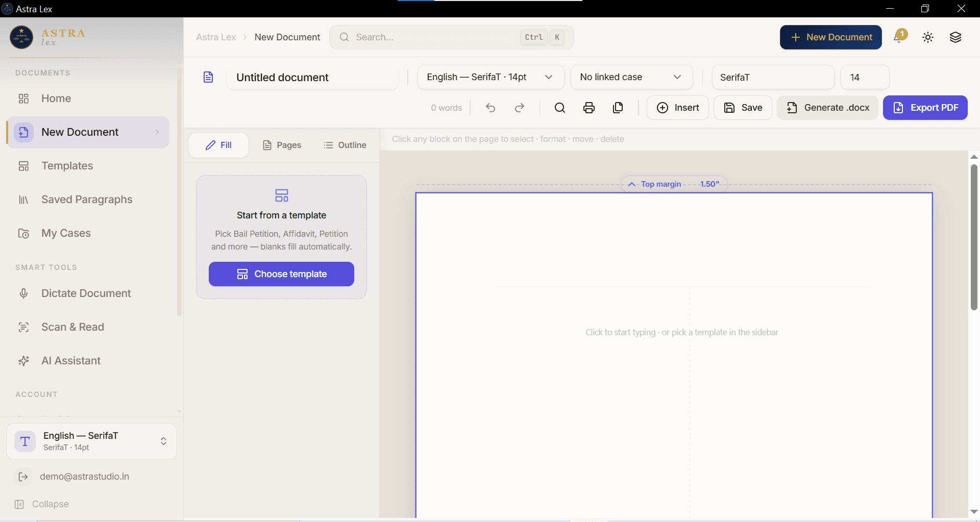Click the SerifaT font name field
This screenshot has width=980, height=522.
[x=773, y=77]
